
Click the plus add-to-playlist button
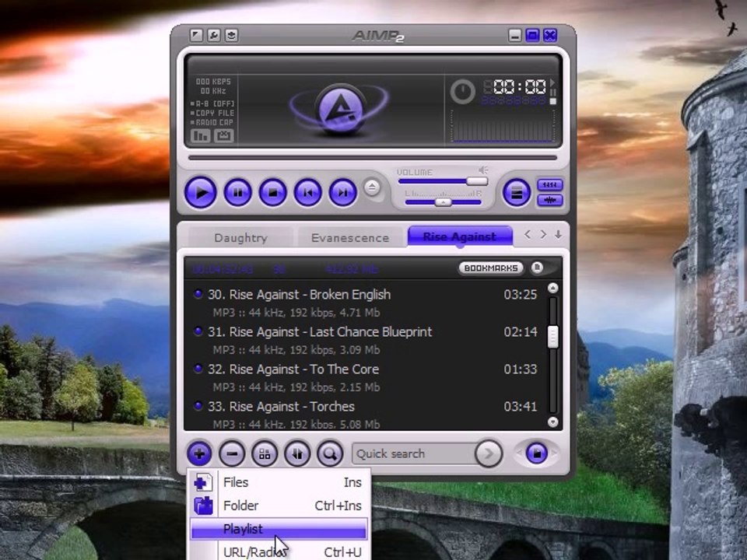pyautogui.click(x=200, y=453)
